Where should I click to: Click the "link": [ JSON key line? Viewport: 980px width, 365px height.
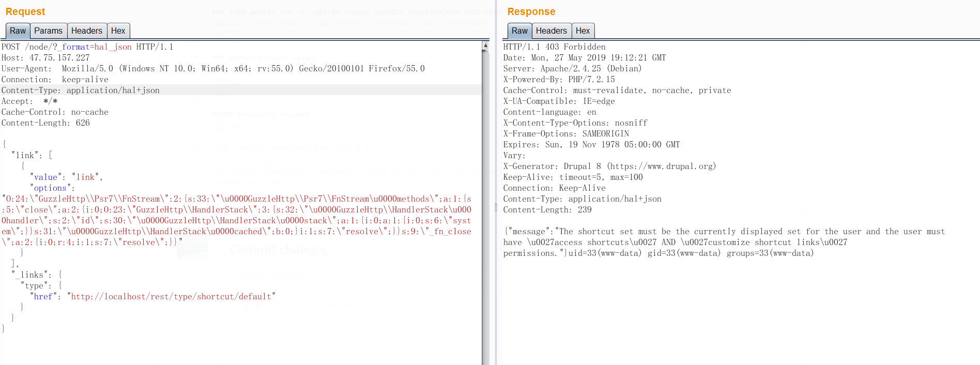coord(32,155)
